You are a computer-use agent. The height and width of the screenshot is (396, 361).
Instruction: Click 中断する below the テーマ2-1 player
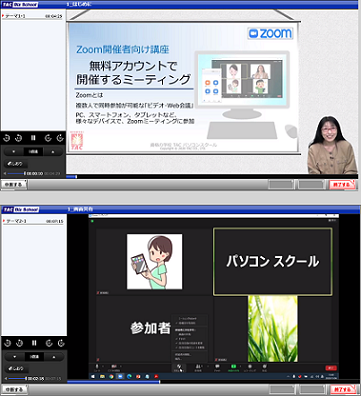tap(14, 389)
